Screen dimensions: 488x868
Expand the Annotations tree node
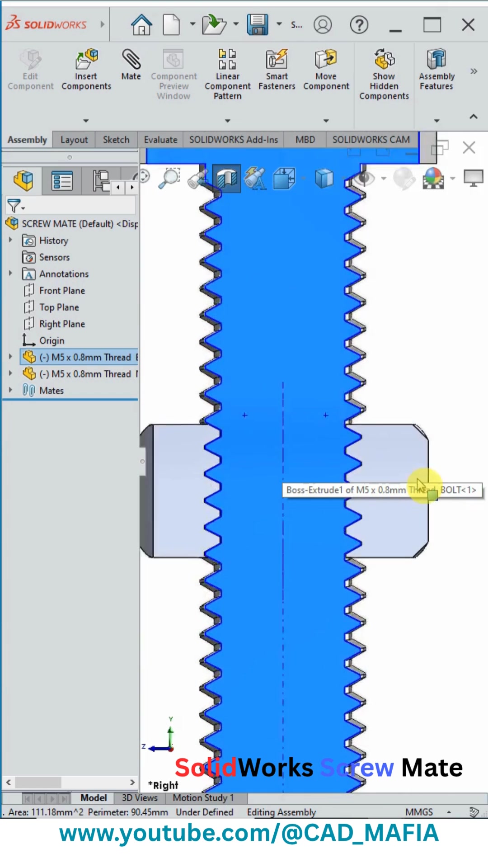pyautogui.click(x=10, y=273)
